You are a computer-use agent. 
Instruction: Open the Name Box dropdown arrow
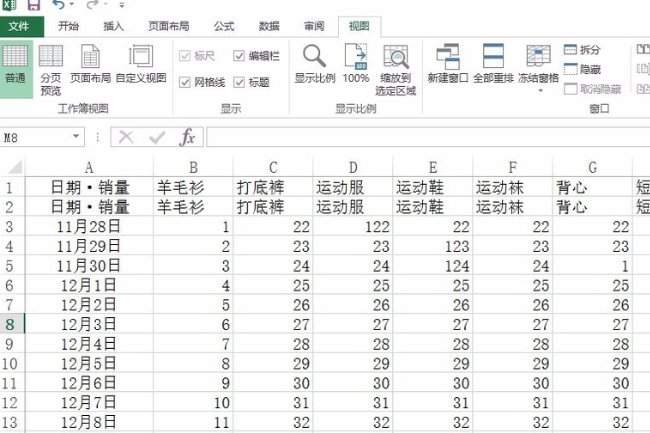tap(76, 136)
